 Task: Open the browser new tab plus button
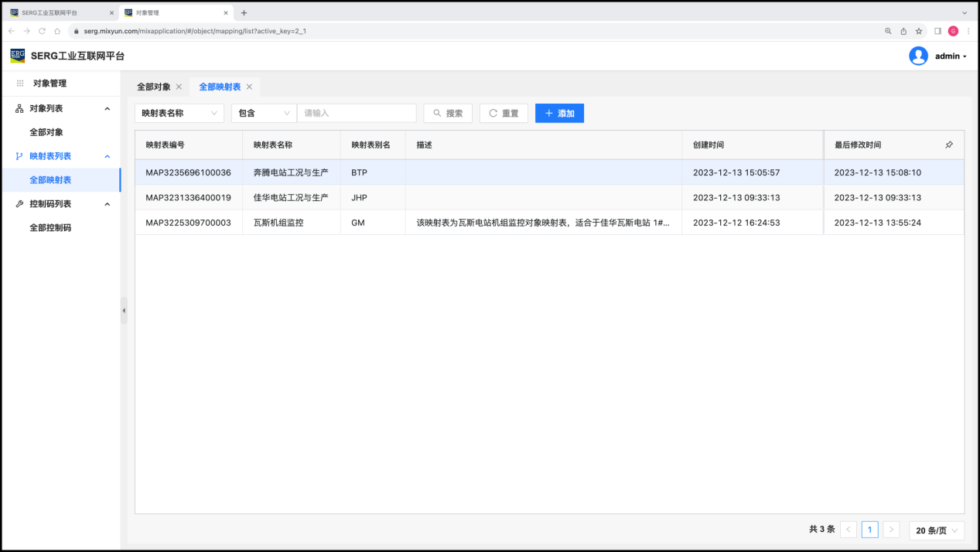(244, 12)
